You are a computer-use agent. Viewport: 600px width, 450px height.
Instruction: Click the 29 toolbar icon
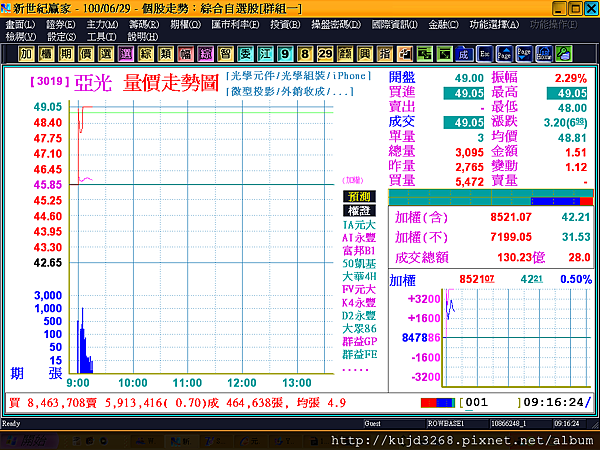(x=324, y=54)
